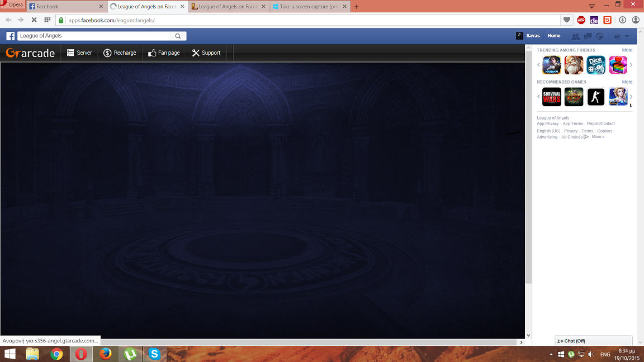This screenshot has width=644, height=362.
Task: Open Facebook friend requests icon
Action: pyautogui.click(x=575, y=36)
